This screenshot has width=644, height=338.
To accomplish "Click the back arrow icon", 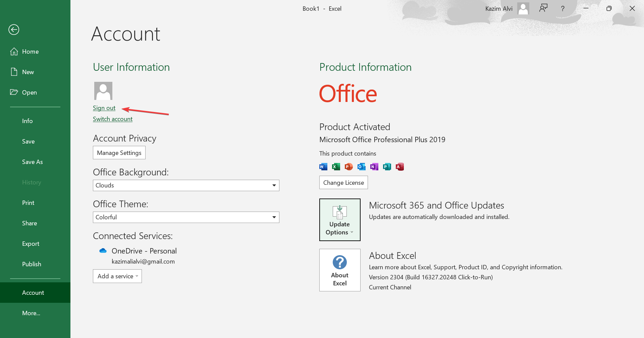I will pyautogui.click(x=14, y=30).
